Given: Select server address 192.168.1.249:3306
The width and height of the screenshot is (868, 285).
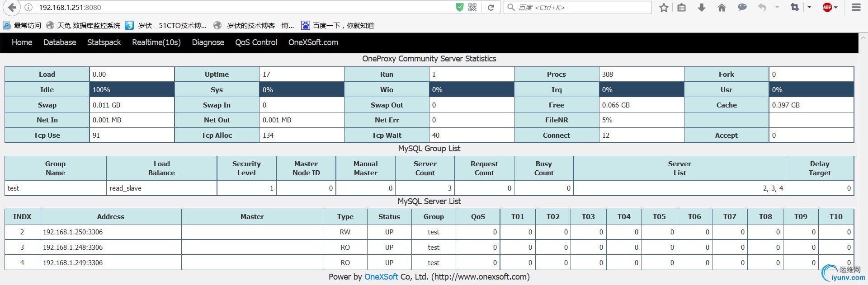Looking at the screenshot, I should [x=73, y=263].
